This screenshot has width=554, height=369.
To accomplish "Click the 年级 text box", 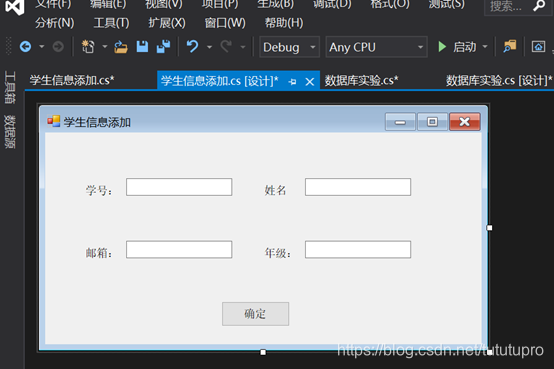I will tap(358, 250).
